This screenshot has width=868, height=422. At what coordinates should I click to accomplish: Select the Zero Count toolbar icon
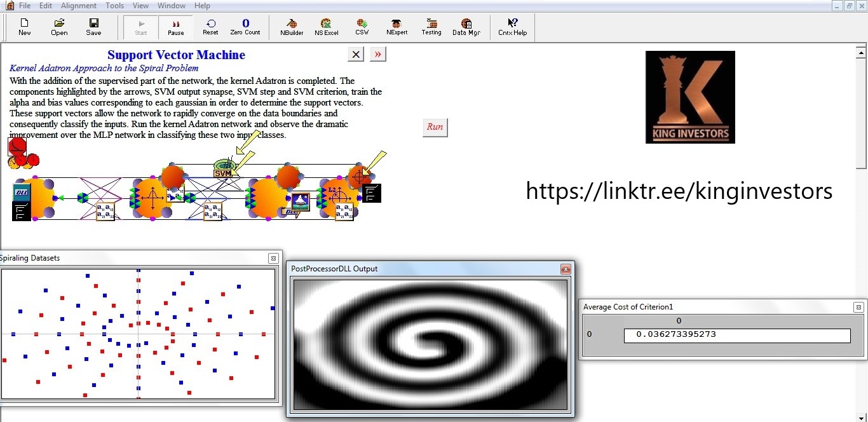coord(245,27)
